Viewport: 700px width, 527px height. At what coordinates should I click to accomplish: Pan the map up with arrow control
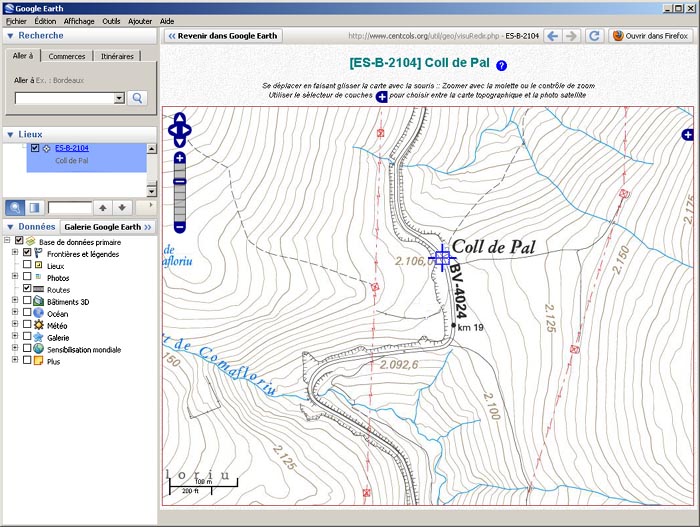click(179, 118)
